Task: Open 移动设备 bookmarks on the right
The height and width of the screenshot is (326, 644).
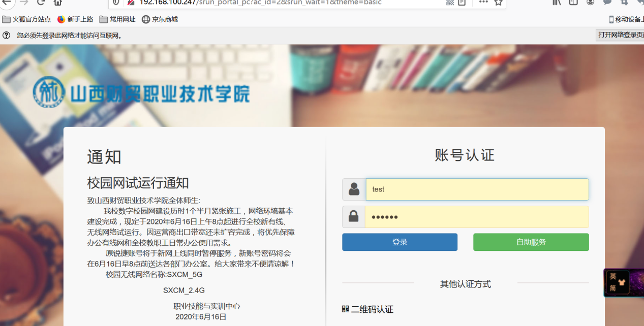Action: pos(626,19)
